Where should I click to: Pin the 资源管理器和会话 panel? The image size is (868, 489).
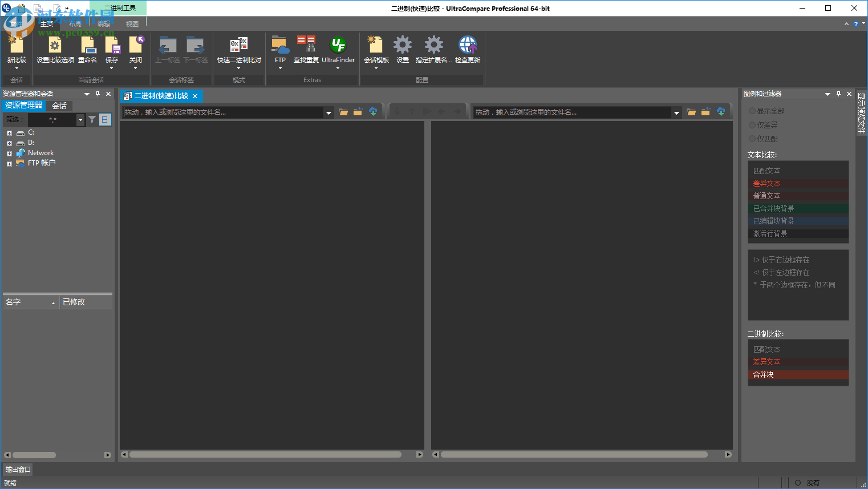(98, 94)
